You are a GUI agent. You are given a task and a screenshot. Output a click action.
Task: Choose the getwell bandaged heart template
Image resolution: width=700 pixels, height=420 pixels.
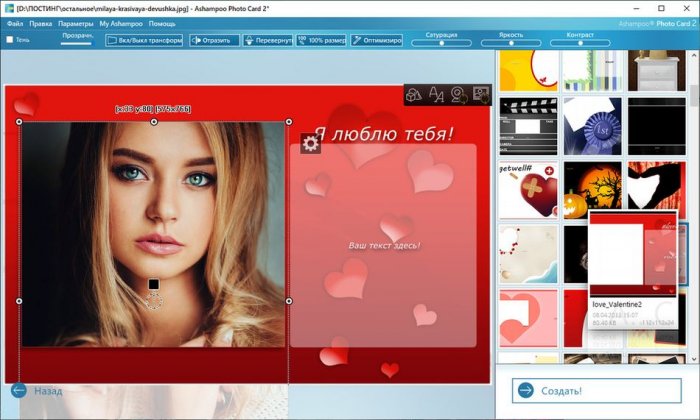pyautogui.click(x=528, y=191)
